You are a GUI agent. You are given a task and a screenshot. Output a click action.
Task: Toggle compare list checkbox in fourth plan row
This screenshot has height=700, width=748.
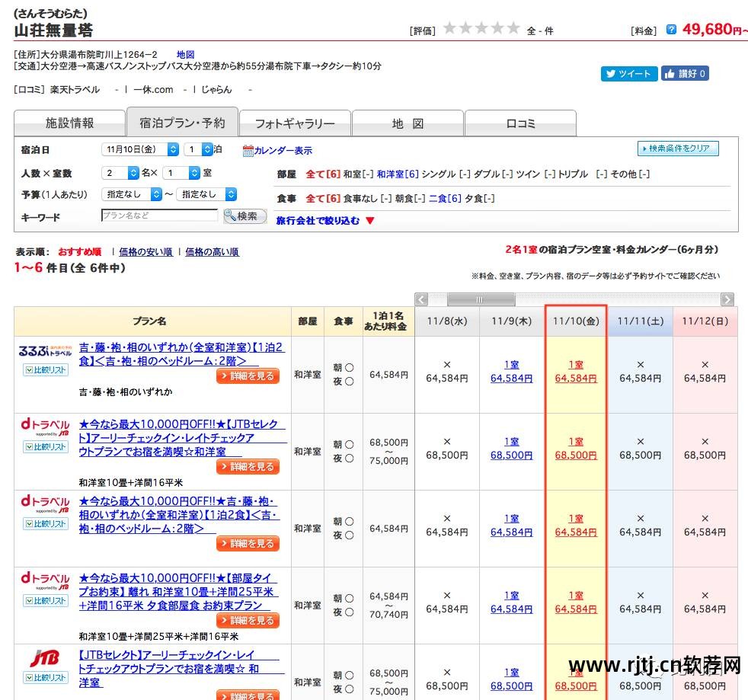pyautogui.click(x=46, y=601)
